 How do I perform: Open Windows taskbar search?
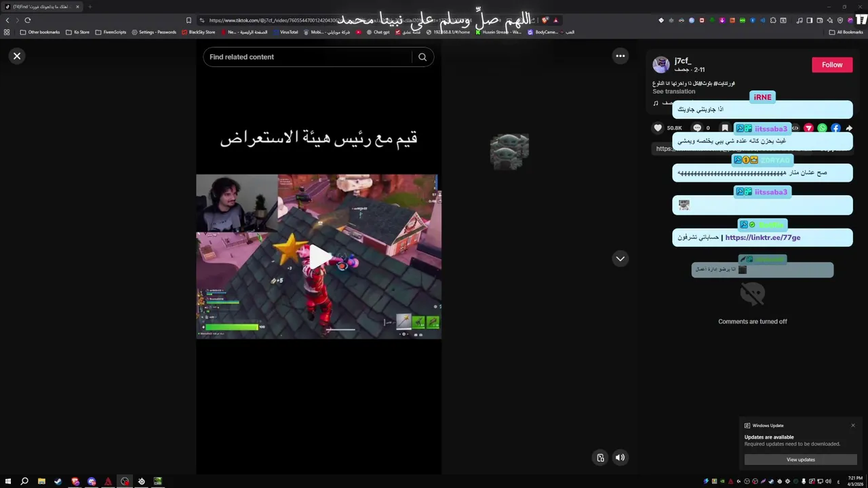point(24,481)
